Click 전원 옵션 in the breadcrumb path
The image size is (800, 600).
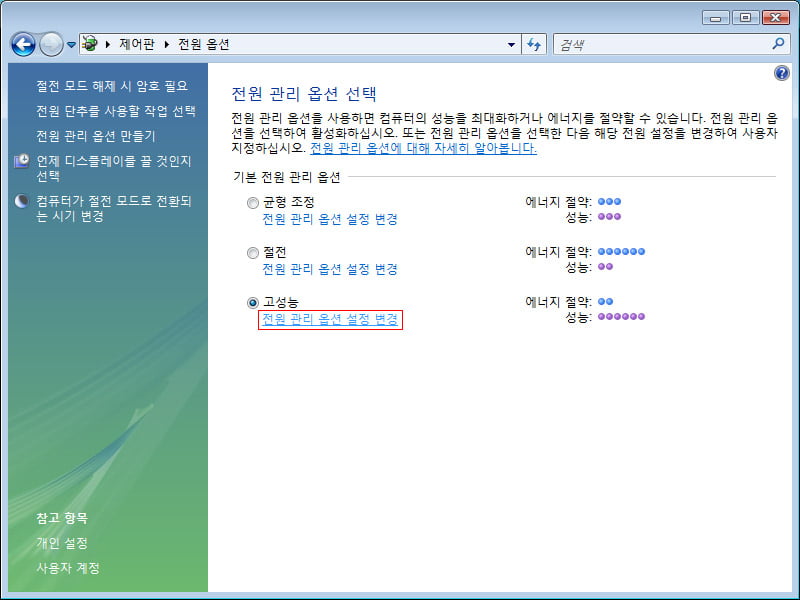click(x=207, y=43)
